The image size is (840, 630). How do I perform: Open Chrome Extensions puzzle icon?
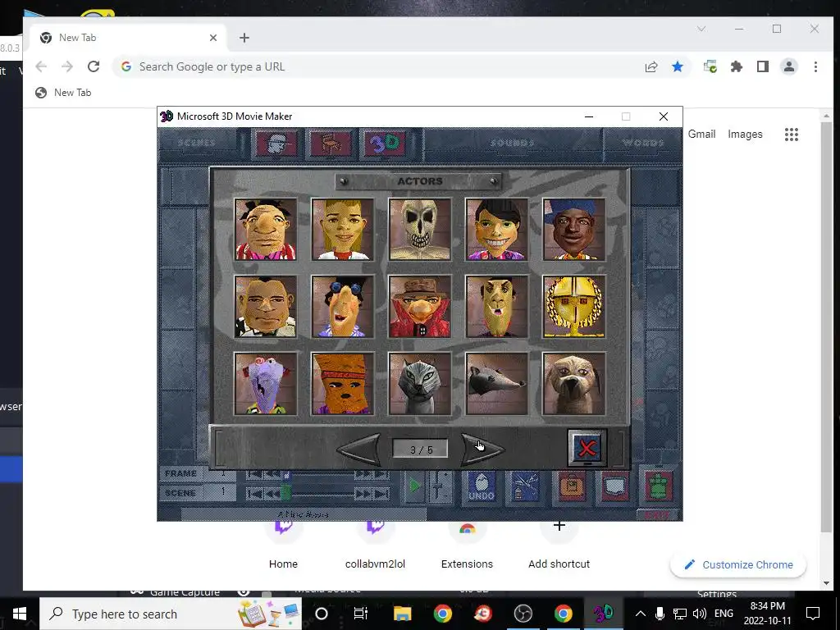(x=737, y=66)
